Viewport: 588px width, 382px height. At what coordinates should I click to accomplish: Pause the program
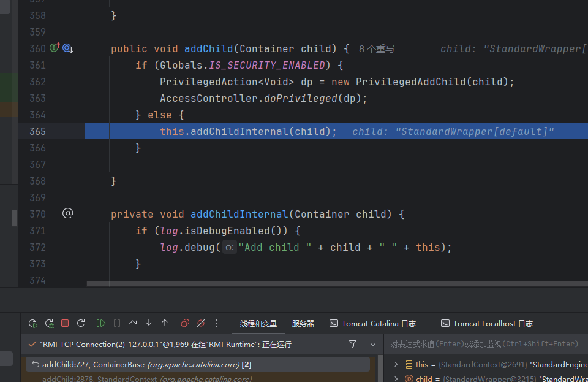[117, 323]
